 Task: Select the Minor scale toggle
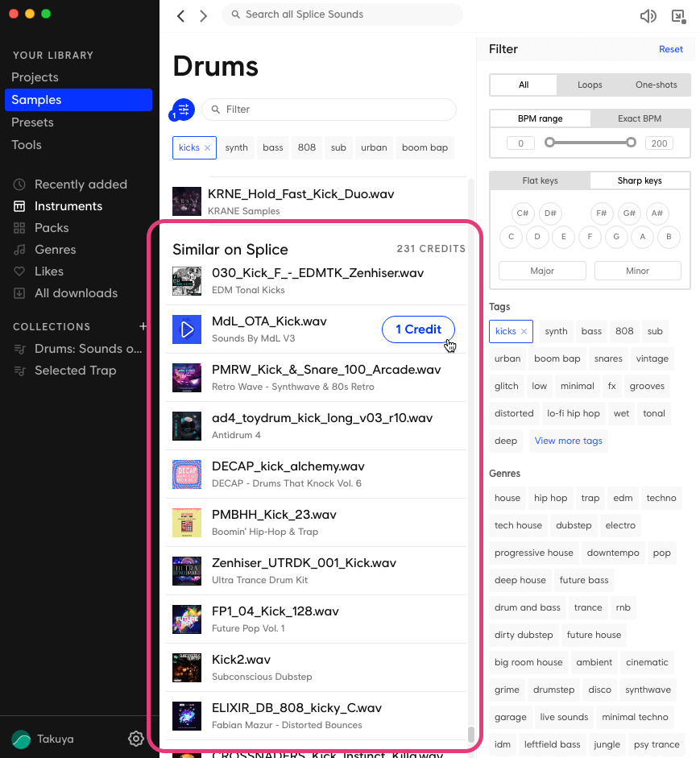click(x=637, y=270)
